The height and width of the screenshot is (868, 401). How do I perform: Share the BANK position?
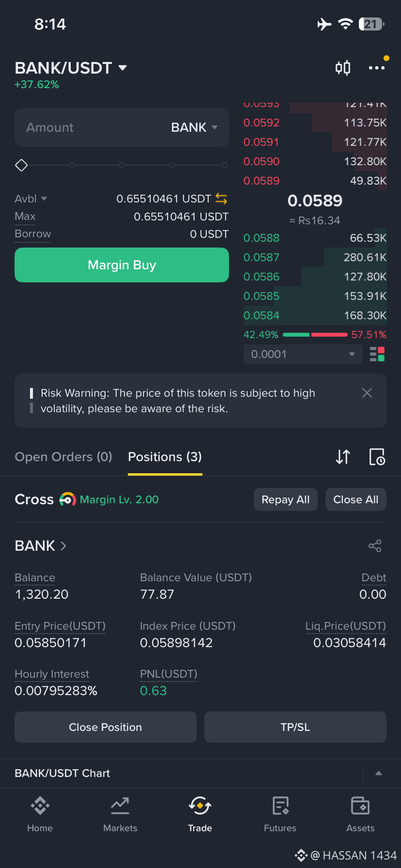[375, 546]
